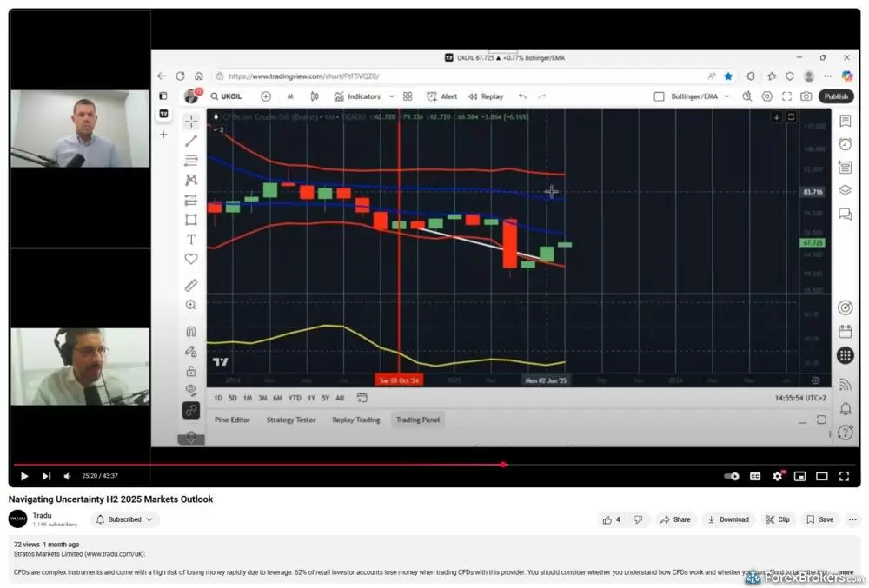The width and height of the screenshot is (869, 588).
Task: Open go to date calendar icon
Action: click(x=362, y=398)
